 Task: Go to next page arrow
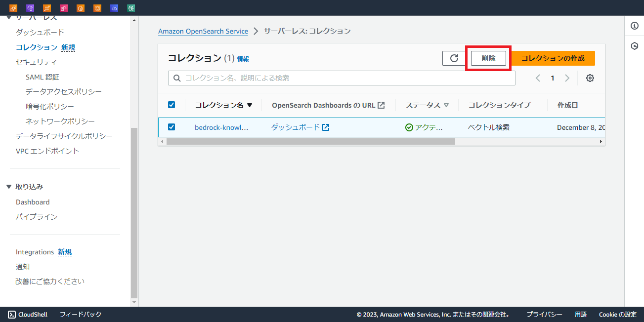[567, 78]
